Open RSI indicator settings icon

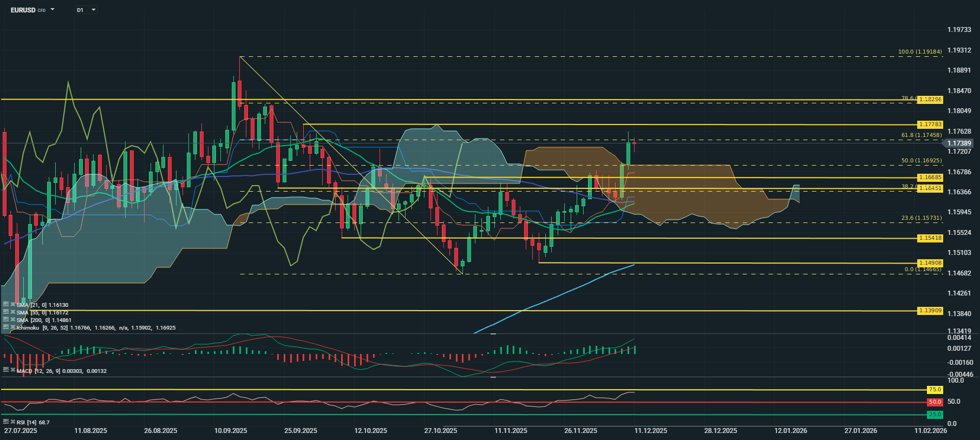(6, 422)
